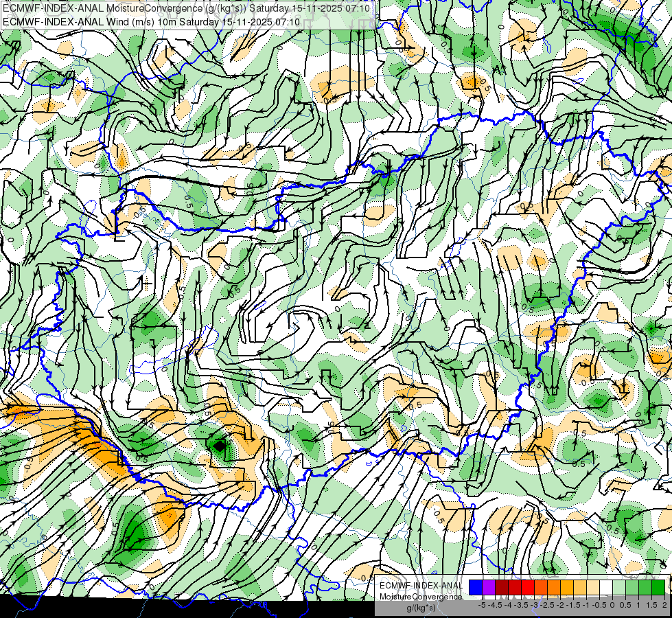Pick the medium green legend swatch between 1 and 1.5
This screenshot has width=672, height=618.
click(x=645, y=587)
